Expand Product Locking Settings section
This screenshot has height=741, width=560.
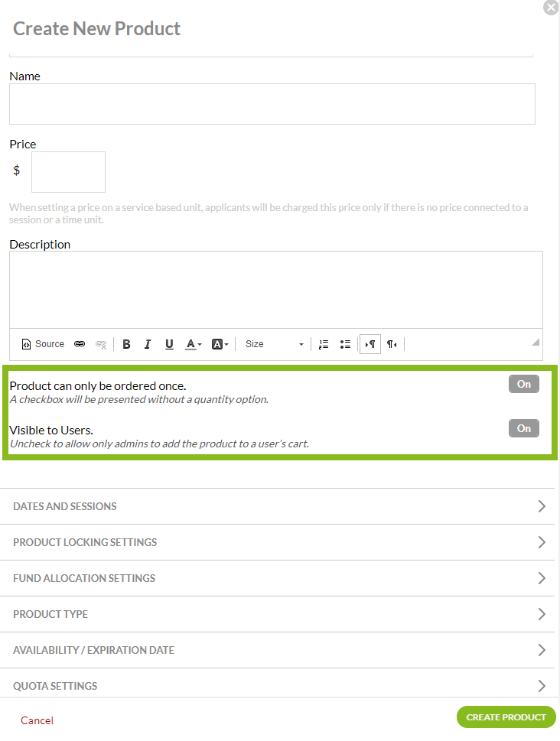pos(279,542)
